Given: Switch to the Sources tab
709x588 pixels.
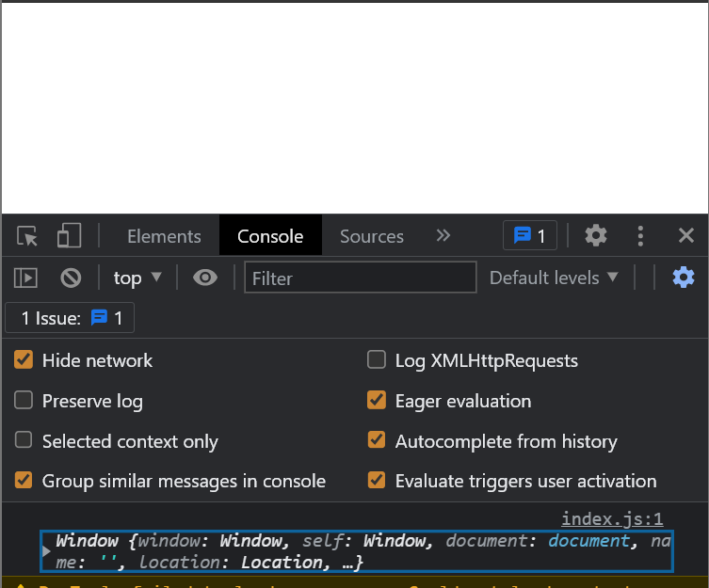Looking at the screenshot, I should 372,236.
